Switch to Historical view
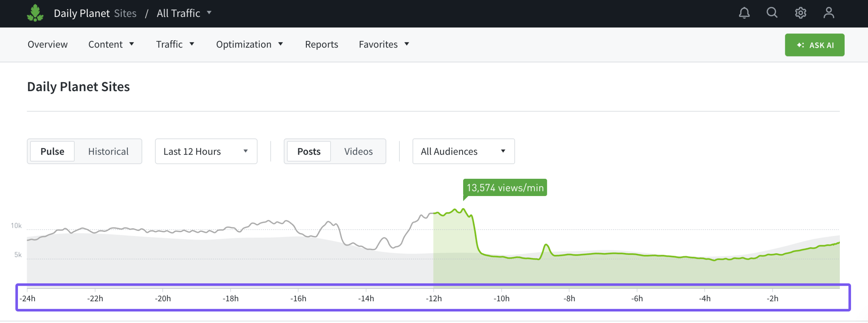This screenshot has width=868, height=323. point(108,151)
